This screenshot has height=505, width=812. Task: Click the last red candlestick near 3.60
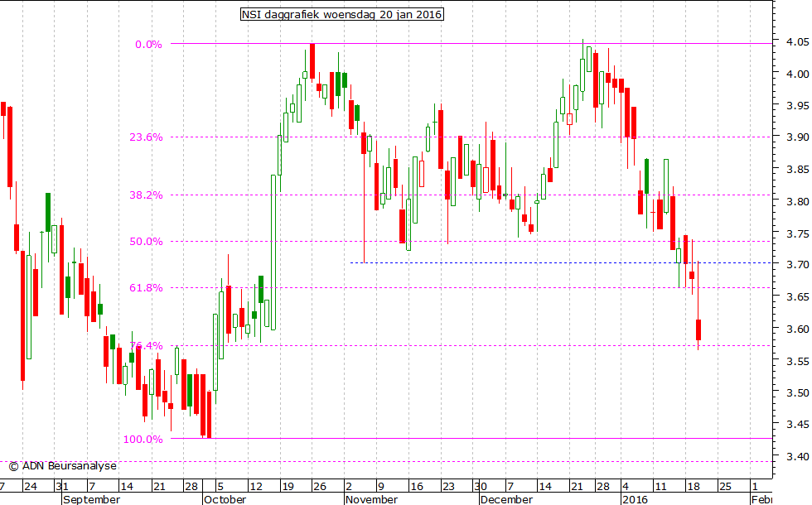pos(698,329)
